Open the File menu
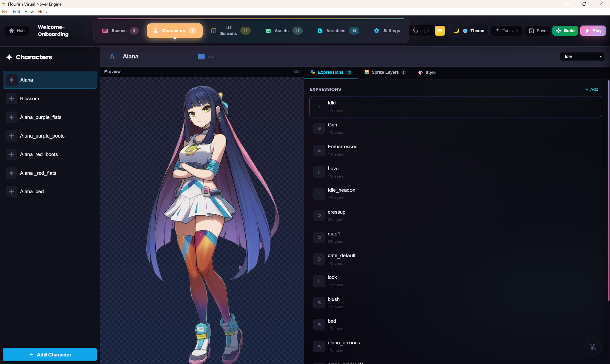Screen dimensions: 610x364 click(5, 11)
